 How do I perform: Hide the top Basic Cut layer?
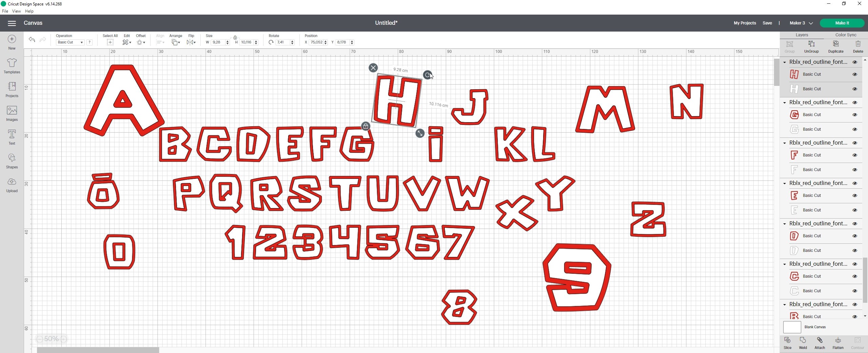(x=855, y=74)
